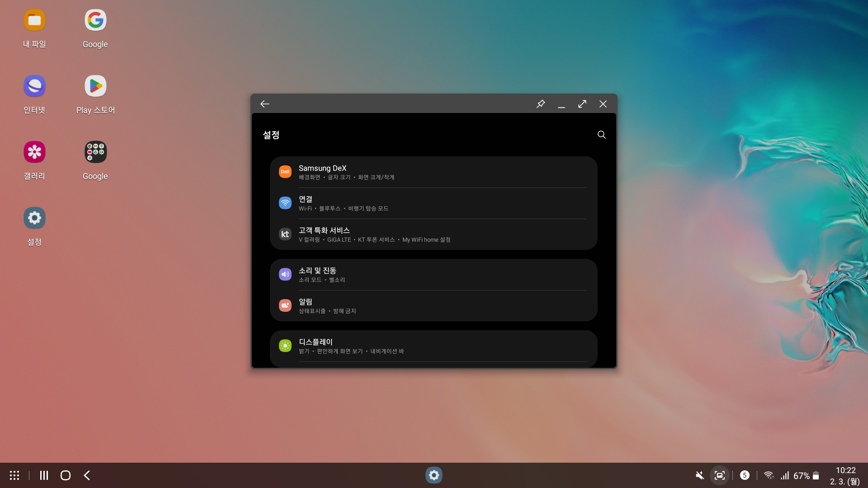Open the 내 파일 desktop app
868x488 pixels.
(x=34, y=21)
